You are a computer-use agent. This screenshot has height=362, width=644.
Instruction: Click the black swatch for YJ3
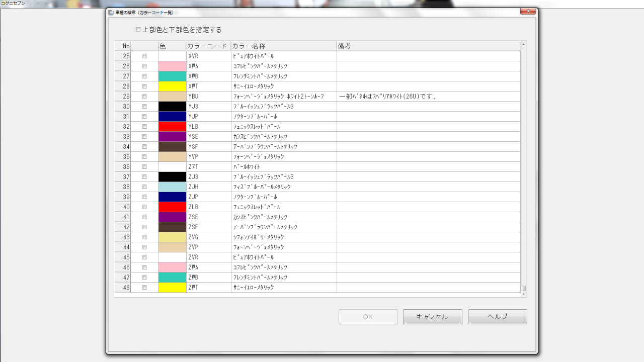172,106
